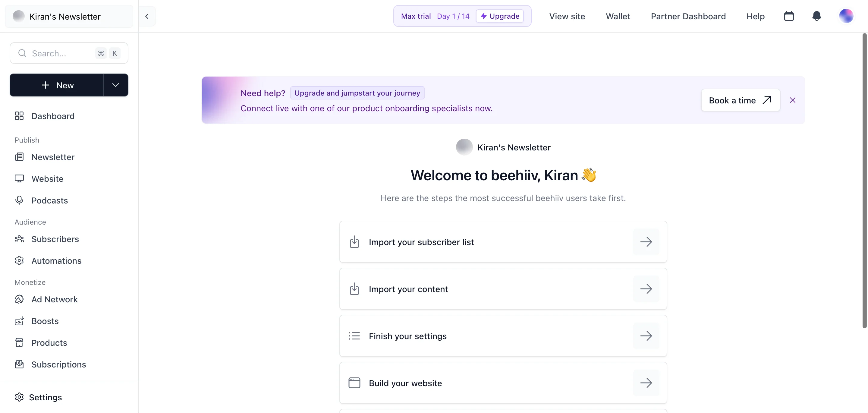The width and height of the screenshot is (868, 413).
Task: Open View site link
Action: coord(567,16)
